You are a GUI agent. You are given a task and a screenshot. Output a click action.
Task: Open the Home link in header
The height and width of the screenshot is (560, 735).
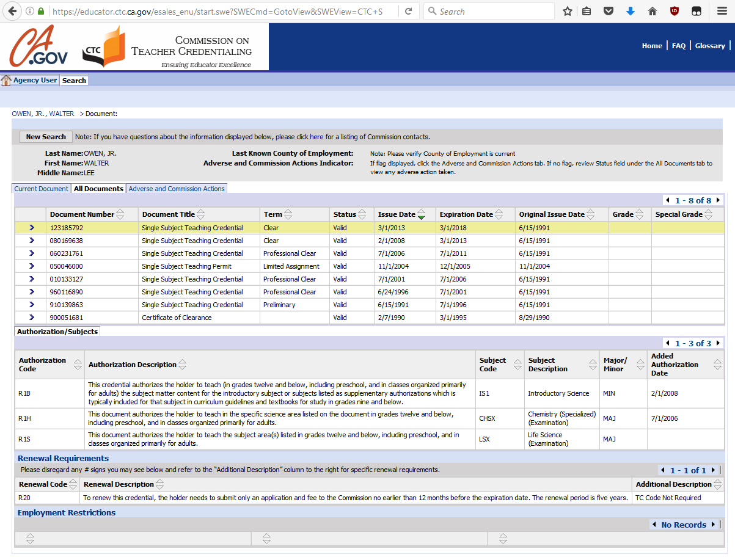point(652,46)
